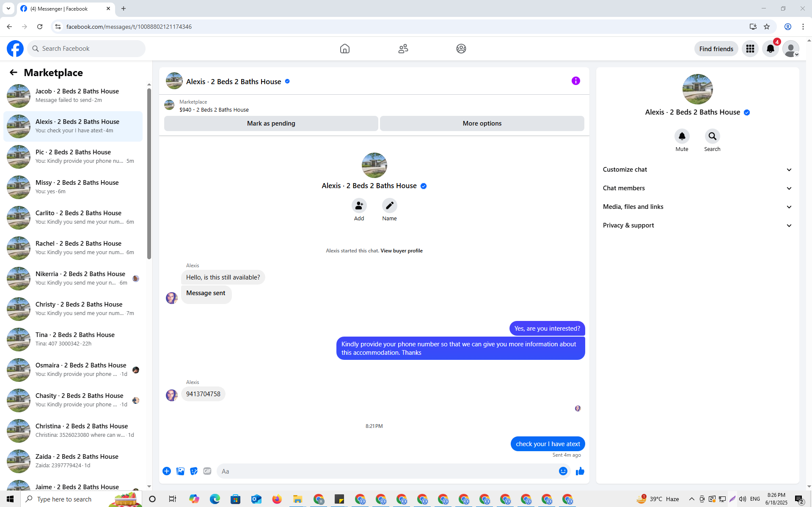The image size is (812, 507).
Task: Open the Christy conversation
Action: pyautogui.click(x=73, y=309)
